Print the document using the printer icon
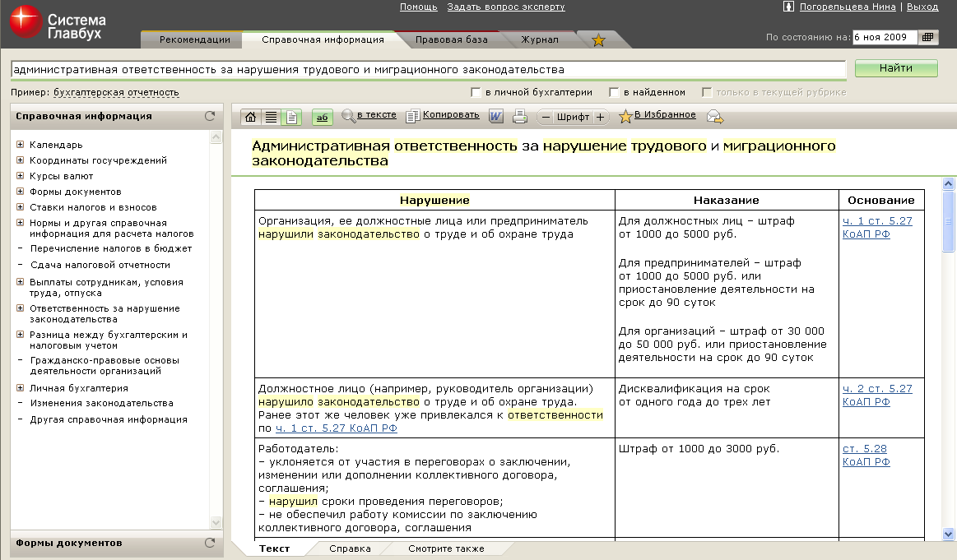 coord(519,117)
